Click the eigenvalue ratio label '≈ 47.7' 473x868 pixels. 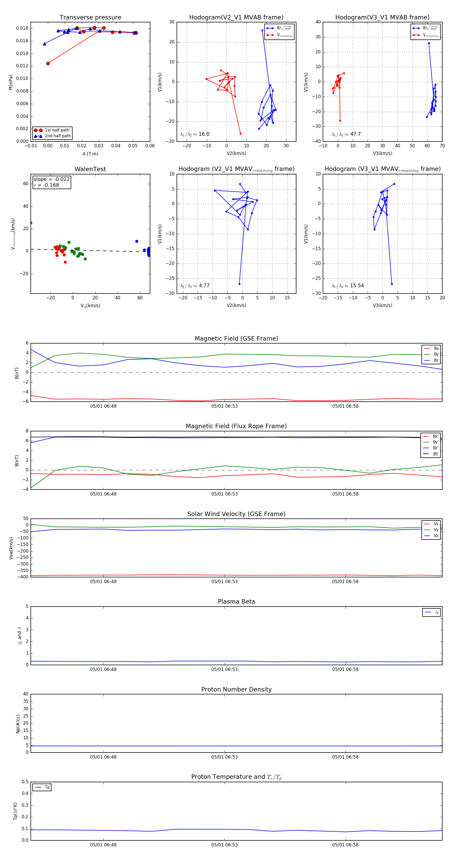click(x=346, y=134)
